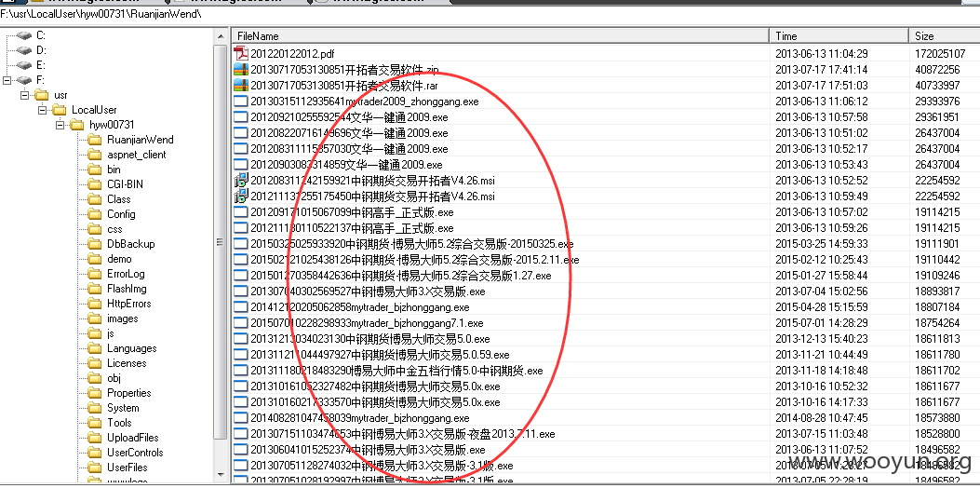This screenshot has width=980, height=488.
Task: Select 20121113725517545 开拓者V4.26.msi installer icon
Action: (241, 197)
